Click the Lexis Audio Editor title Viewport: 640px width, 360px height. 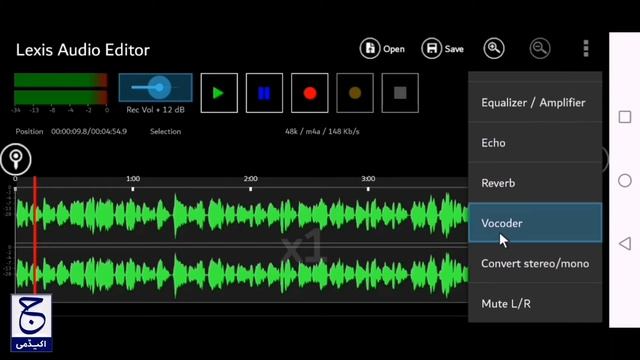[x=83, y=50]
